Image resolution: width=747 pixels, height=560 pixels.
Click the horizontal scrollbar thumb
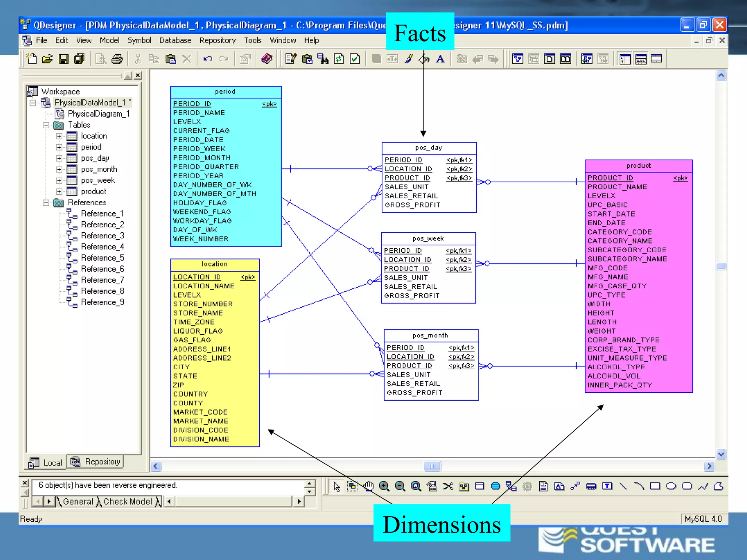[432, 466]
